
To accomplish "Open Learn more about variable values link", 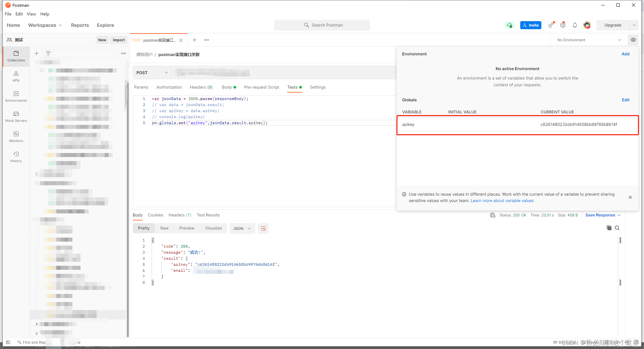I will coord(502,201).
